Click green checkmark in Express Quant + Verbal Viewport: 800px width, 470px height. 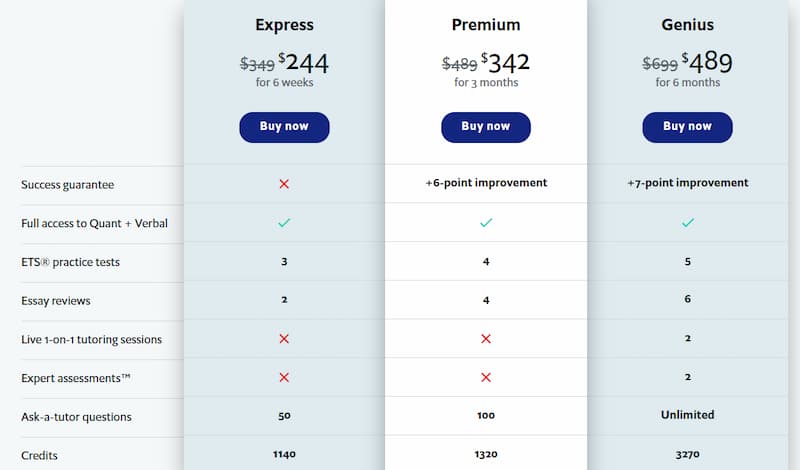(x=284, y=222)
